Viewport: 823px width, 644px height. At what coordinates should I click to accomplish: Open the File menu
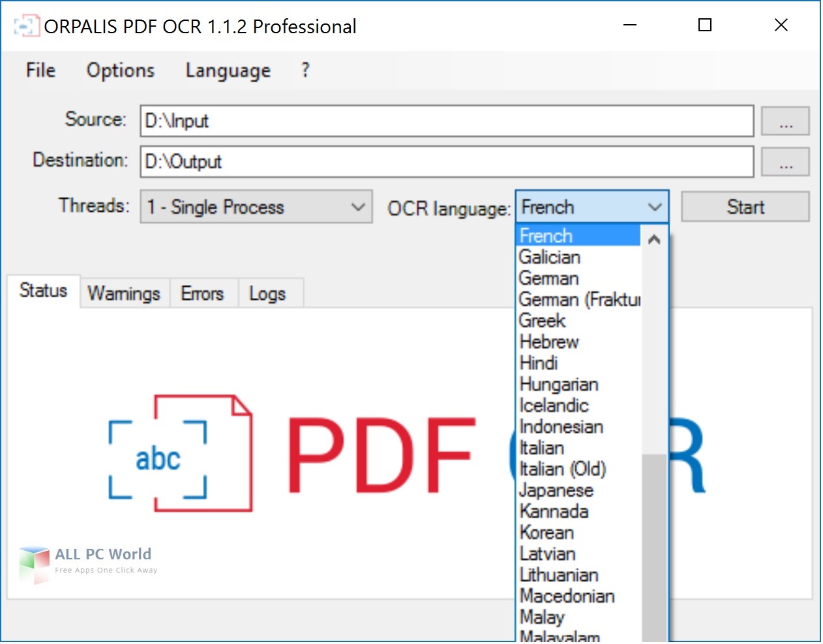[40, 70]
